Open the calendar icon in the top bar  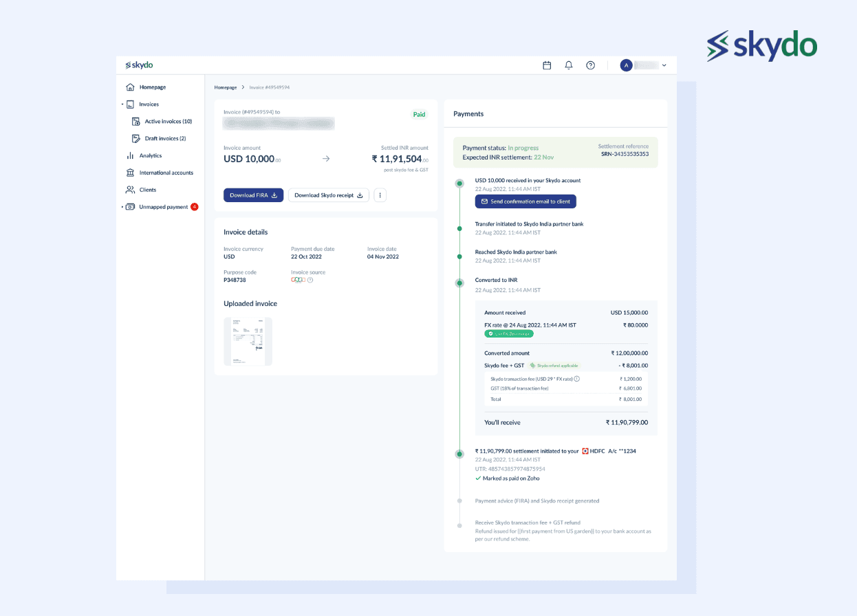547,65
